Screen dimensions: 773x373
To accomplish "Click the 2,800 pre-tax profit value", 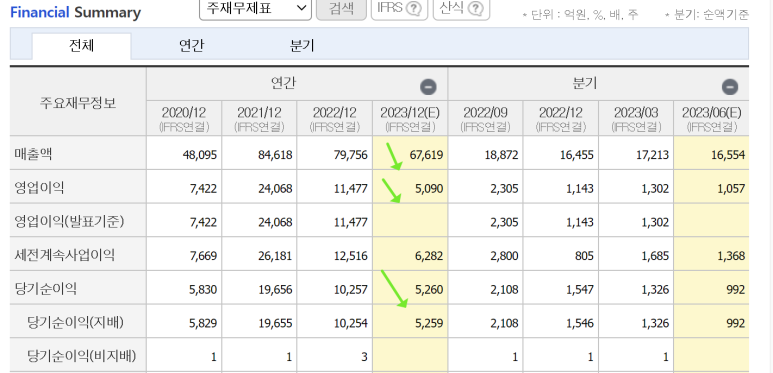I will pos(504,256).
